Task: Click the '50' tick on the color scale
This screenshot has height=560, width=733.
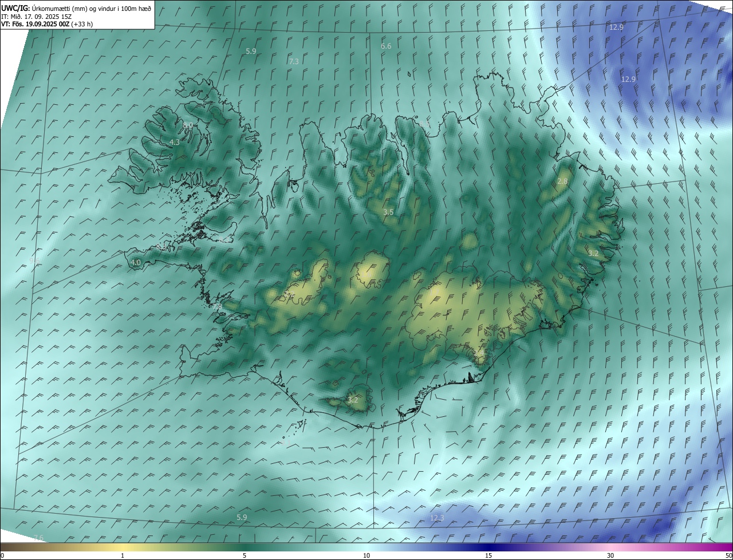Action: pos(728,555)
